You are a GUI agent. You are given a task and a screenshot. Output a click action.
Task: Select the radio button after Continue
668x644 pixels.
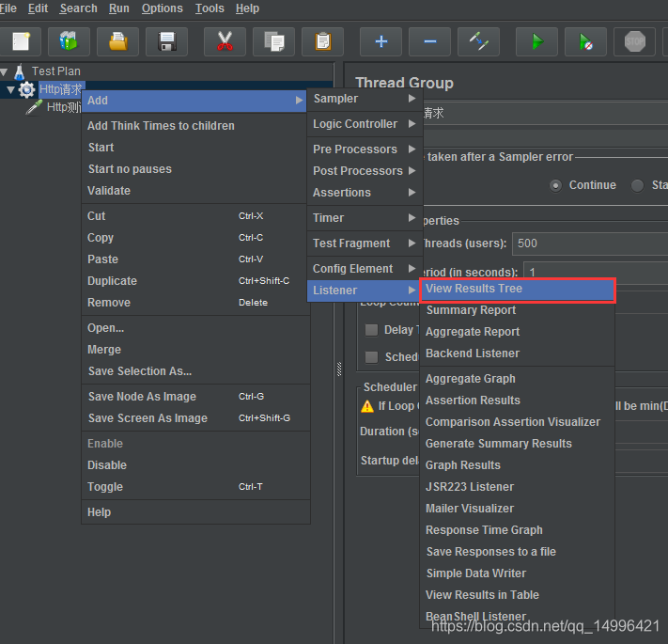click(x=637, y=186)
